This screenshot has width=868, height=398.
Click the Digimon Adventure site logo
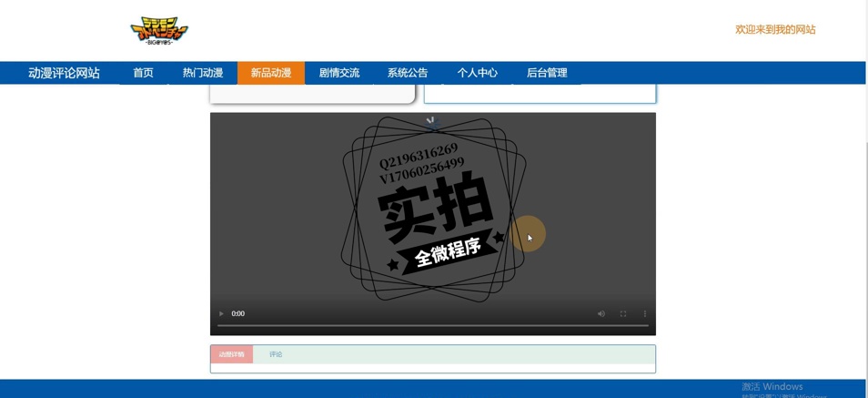tap(159, 30)
